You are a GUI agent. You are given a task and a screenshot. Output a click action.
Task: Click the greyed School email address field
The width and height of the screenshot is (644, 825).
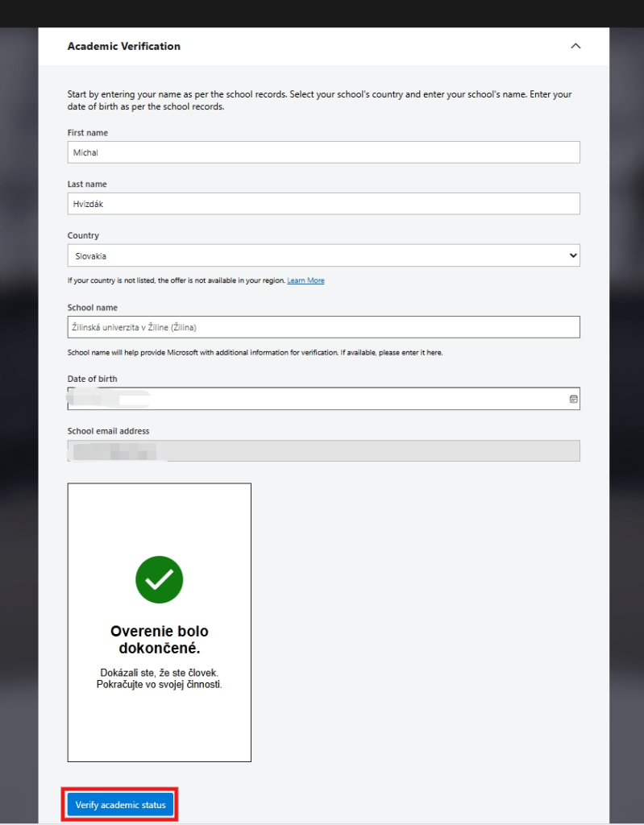coord(323,450)
